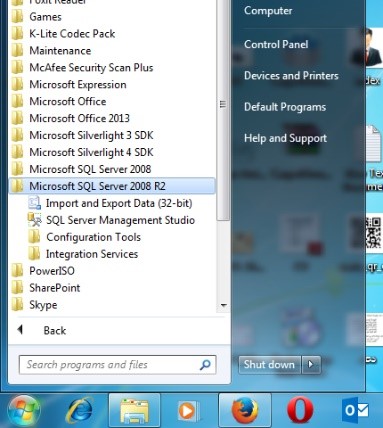Open Internet Explorer from the taskbar
Screen dimensions: 383x428
tap(80, 410)
